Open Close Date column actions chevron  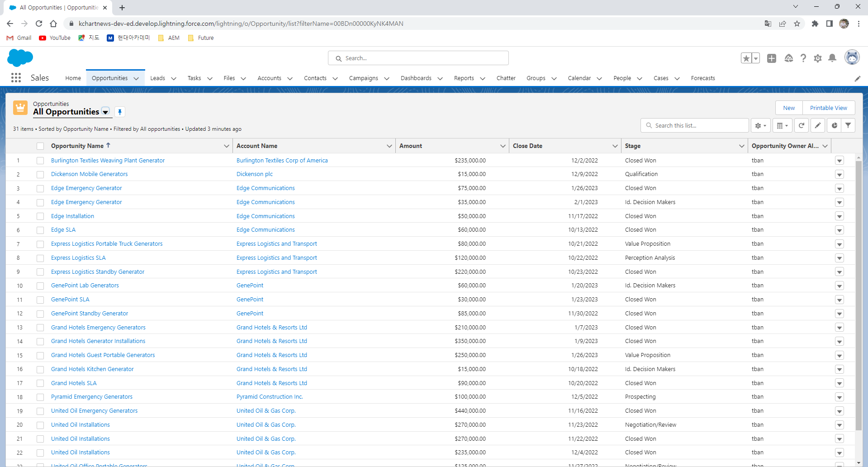[x=615, y=146]
